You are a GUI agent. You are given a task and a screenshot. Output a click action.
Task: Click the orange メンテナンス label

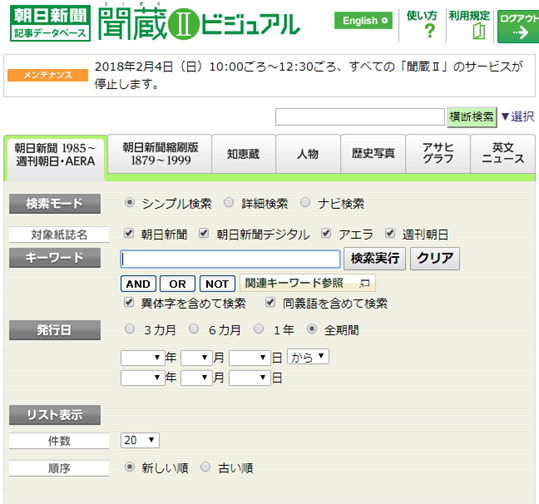click(48, 75)
